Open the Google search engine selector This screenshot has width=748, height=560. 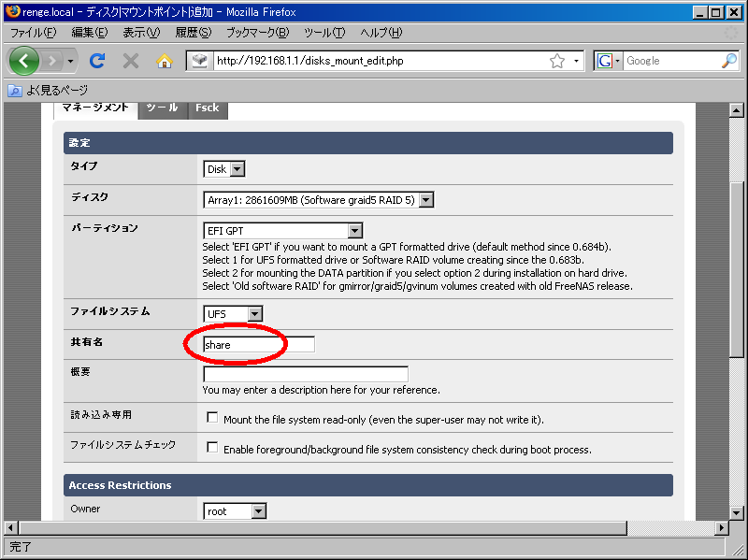point(609,61)
